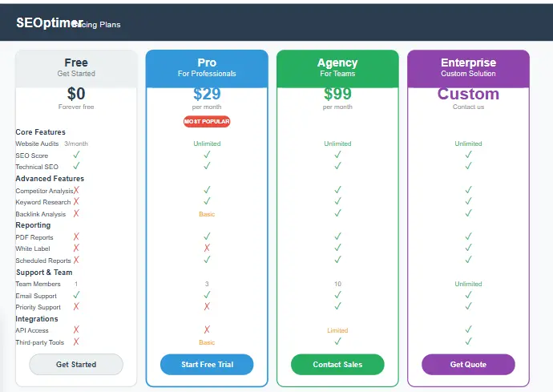Image resolution: width=553 pixels, height=392 pixels.
Task: Click the Pro plan White Label red X
Action: (207, 249)
